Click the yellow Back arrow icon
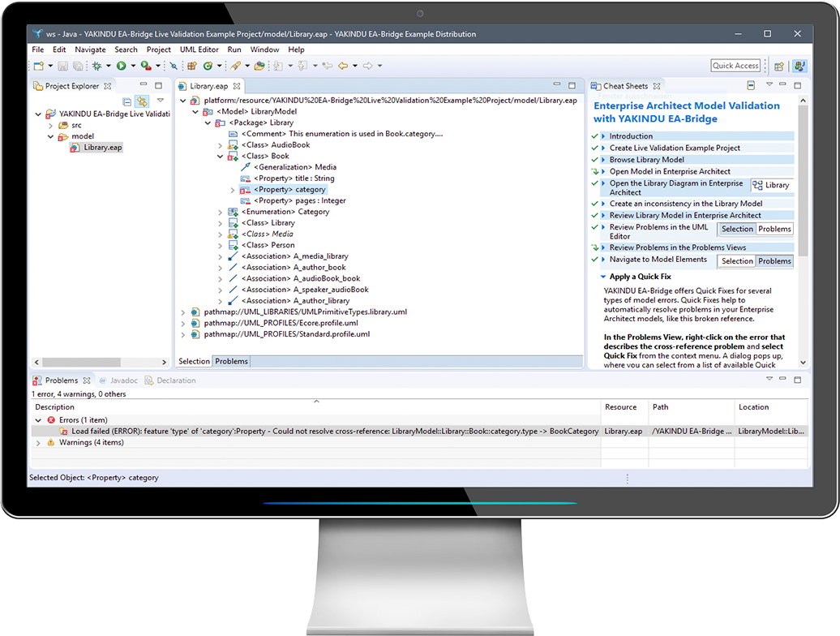 click(343, 66)
